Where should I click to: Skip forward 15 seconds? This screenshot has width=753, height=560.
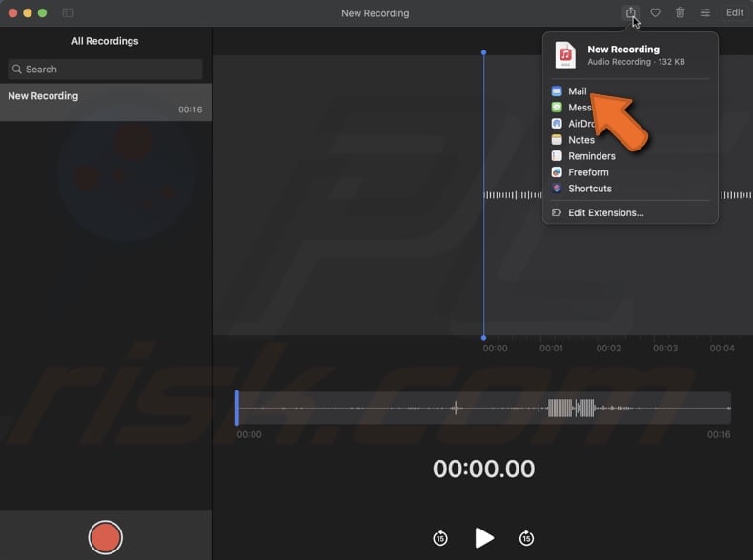[526, 538]
